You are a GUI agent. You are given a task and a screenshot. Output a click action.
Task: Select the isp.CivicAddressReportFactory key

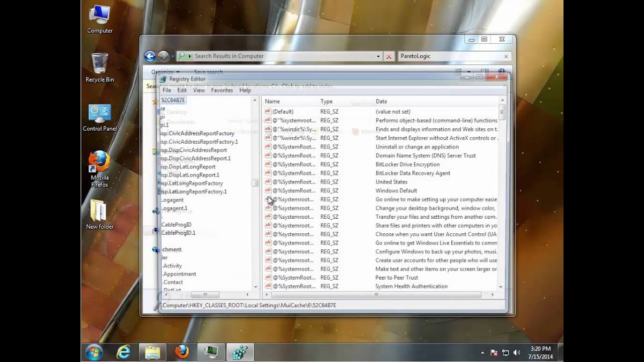point(197,133)
